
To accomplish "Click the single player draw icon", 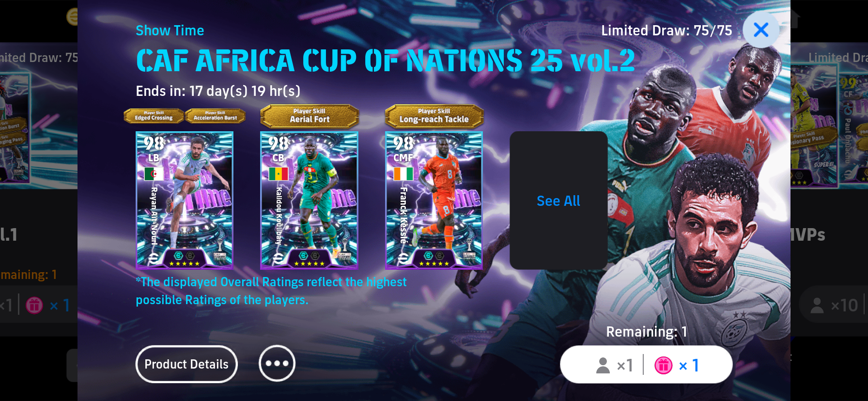I will [x=603, y=365].
